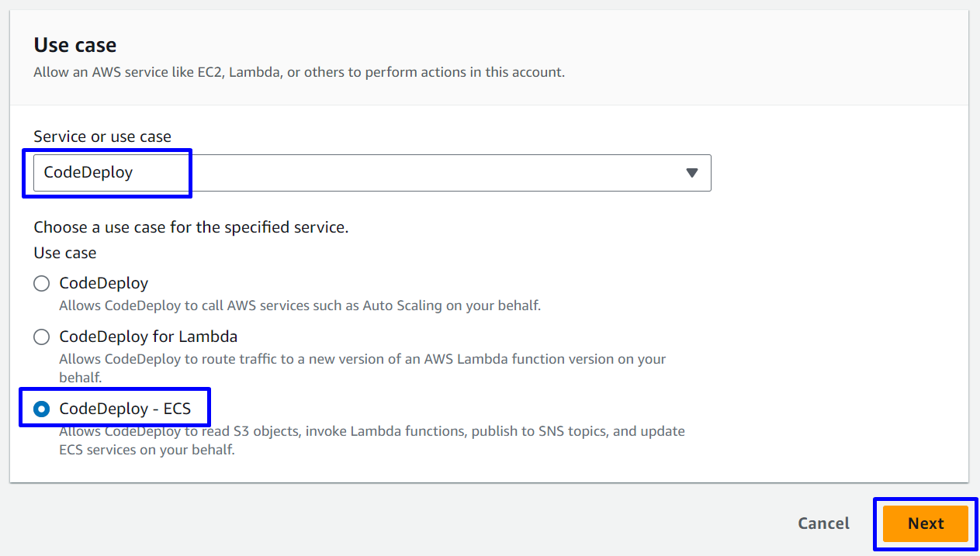Click the Auto Scaling description under CodeDeploy
The width and height of the screenshot is (980, 556).
[300, 306]
